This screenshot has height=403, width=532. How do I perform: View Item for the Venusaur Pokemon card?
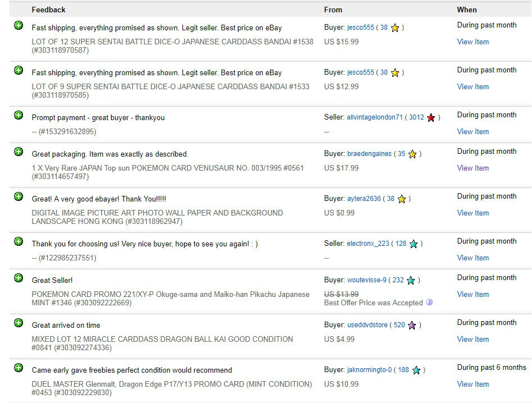click(473, 168)
